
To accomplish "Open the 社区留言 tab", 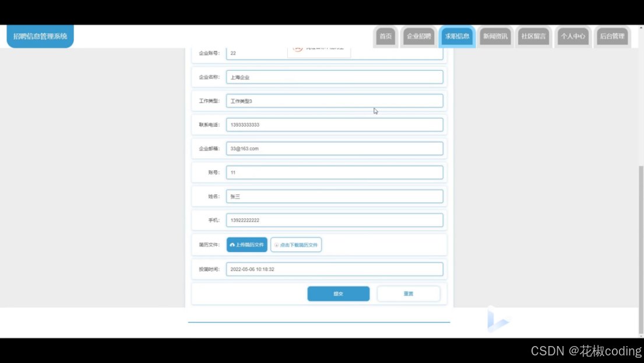I will point(533,36).
